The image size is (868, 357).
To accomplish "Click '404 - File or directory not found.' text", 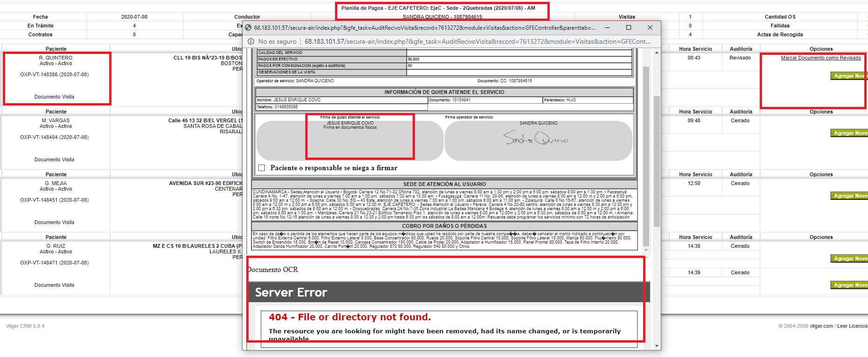I will click(349, 317).
